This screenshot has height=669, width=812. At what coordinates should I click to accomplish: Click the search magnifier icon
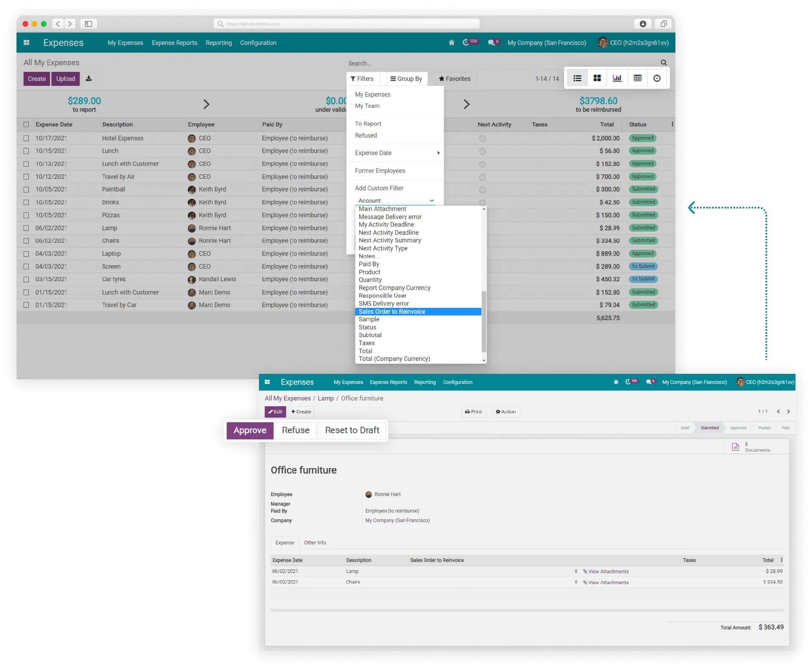coord(664,63)
